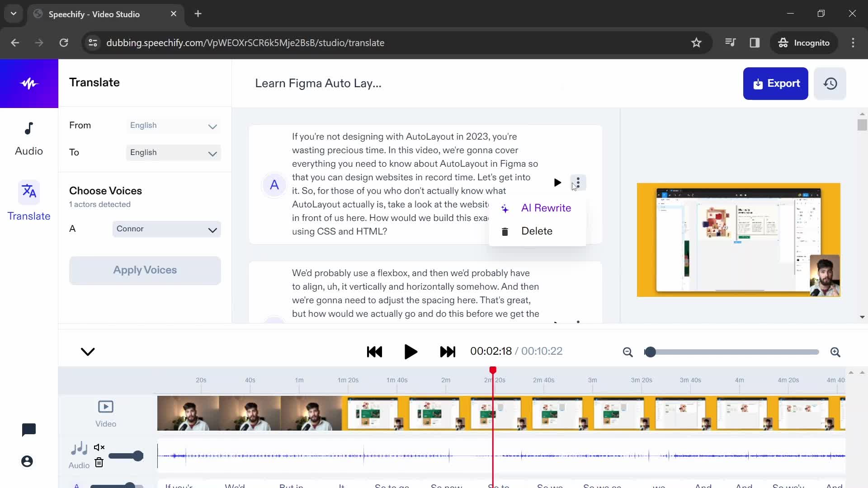Play the first transcript segment

point(557,183)
